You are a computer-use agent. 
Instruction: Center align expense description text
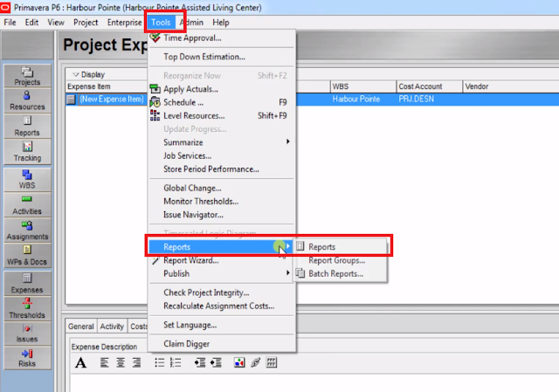121,363
